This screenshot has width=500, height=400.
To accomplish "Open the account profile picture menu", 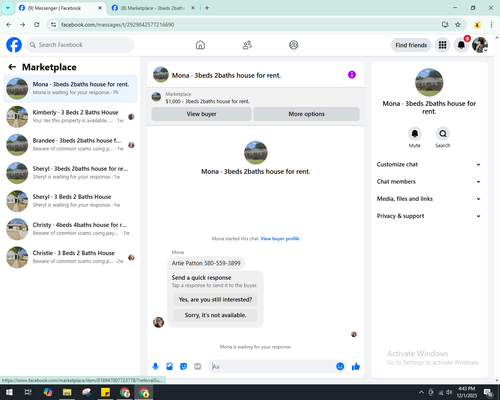I will pos(480,45).
